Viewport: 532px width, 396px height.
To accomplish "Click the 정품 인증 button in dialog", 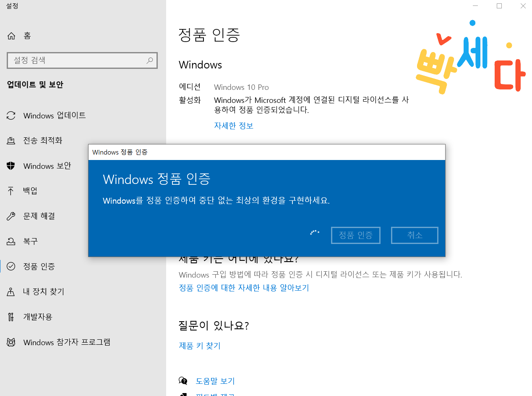I will [356, 236].
